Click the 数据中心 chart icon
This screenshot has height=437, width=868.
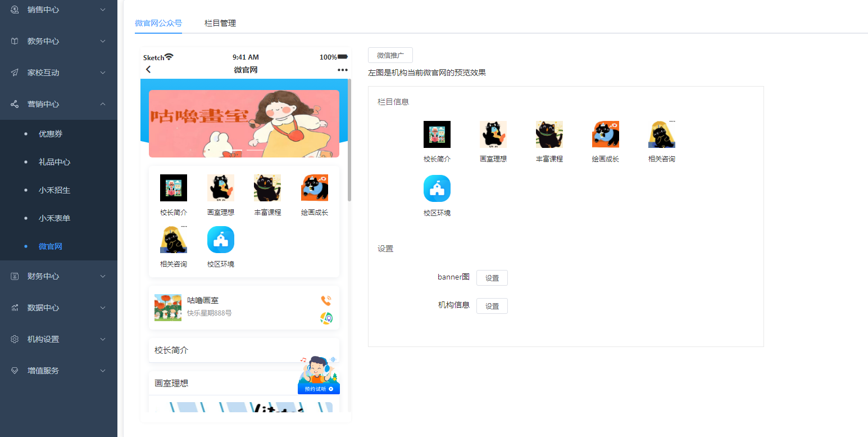coord(15,308)
